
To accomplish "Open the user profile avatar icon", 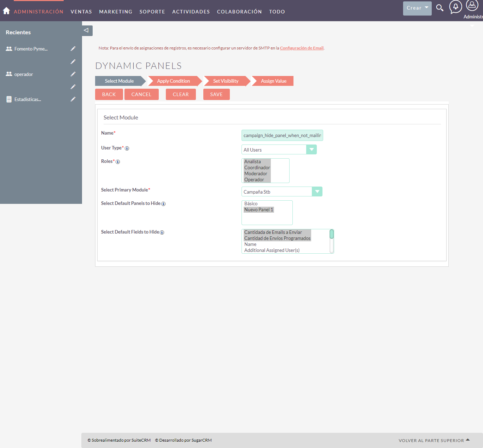I will pyautogui.click(x=472, y=5).
